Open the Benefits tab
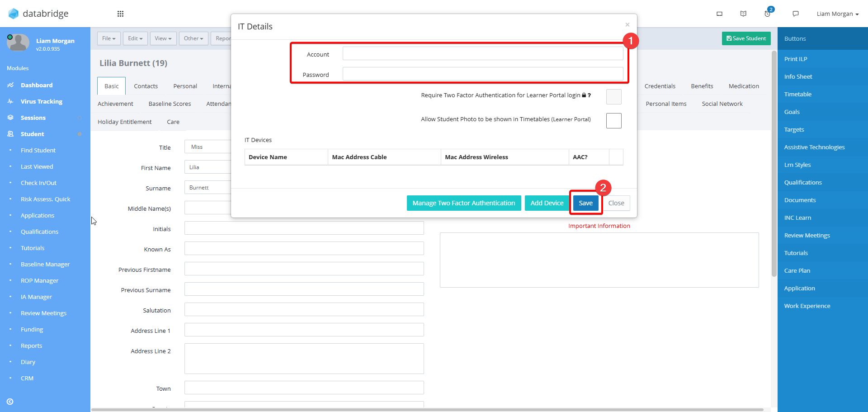868x412 pixels. coord(702,86)
